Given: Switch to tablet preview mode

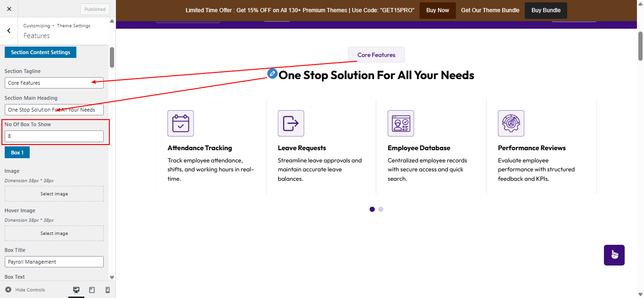Looking at the screenshot, I should (x=92, y=290).
